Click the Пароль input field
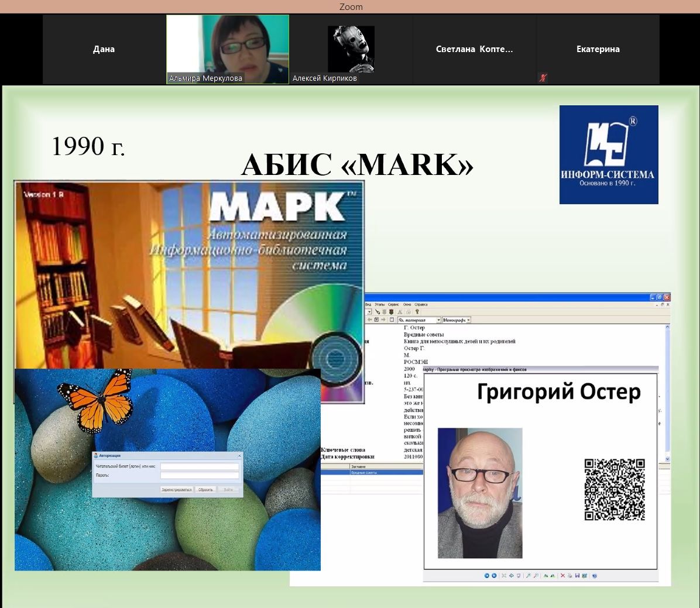The image size is (700, 608). [x=200, y=475]
